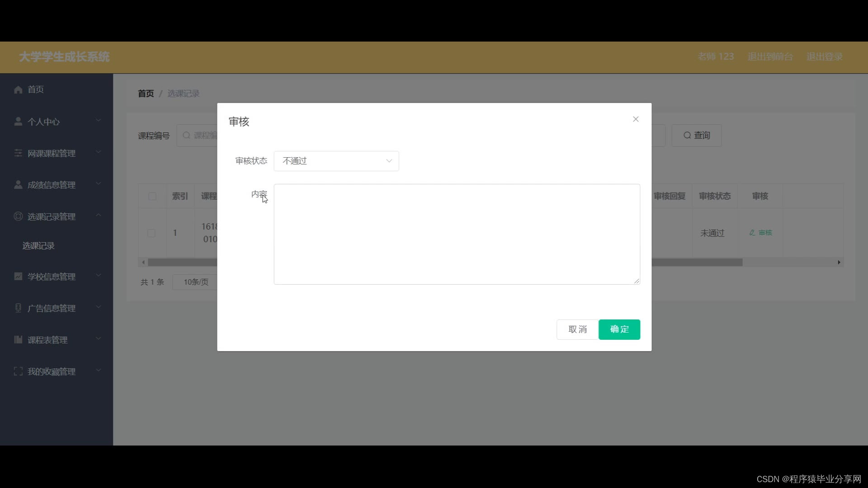Image resolution: width=868 pixels, height=488 pixels.
Task: Click the 个人中心 user icon
Action: 18,122
